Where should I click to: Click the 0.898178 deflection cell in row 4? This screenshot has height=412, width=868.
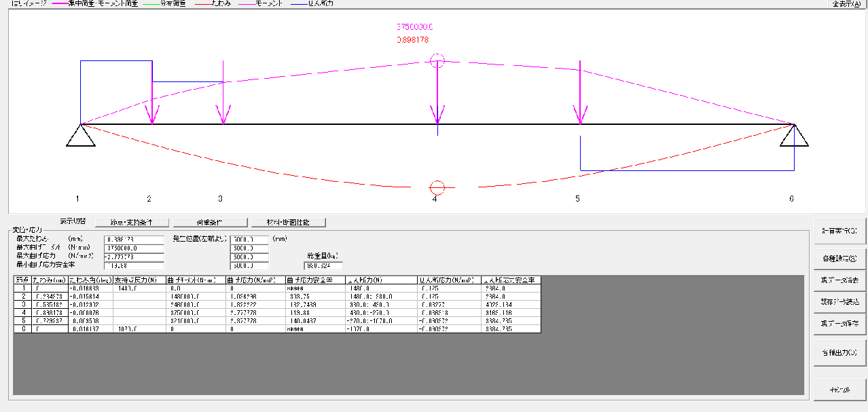50,312
